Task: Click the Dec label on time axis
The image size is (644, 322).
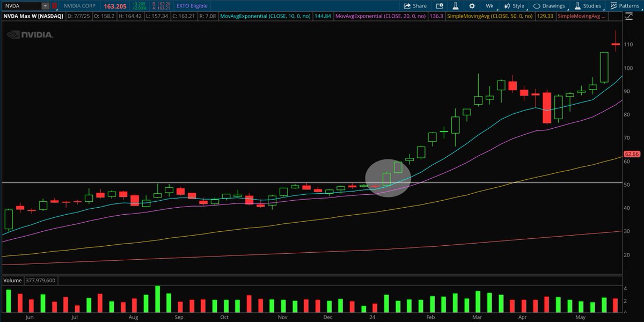Action: pyautogui.click(x=328, y=317)
